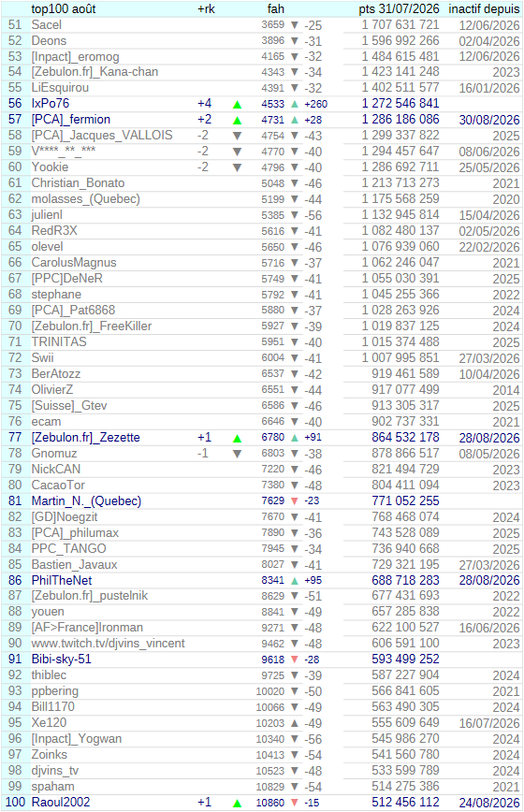Click the 'top100 août' column header
524x812 pixels.
tap(64, 8)
